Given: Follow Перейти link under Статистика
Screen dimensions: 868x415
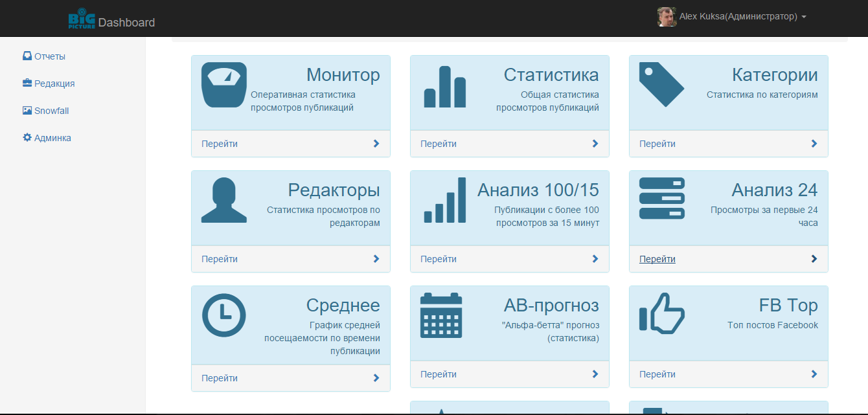Looking at the screenshot, I should coord(439,144).
